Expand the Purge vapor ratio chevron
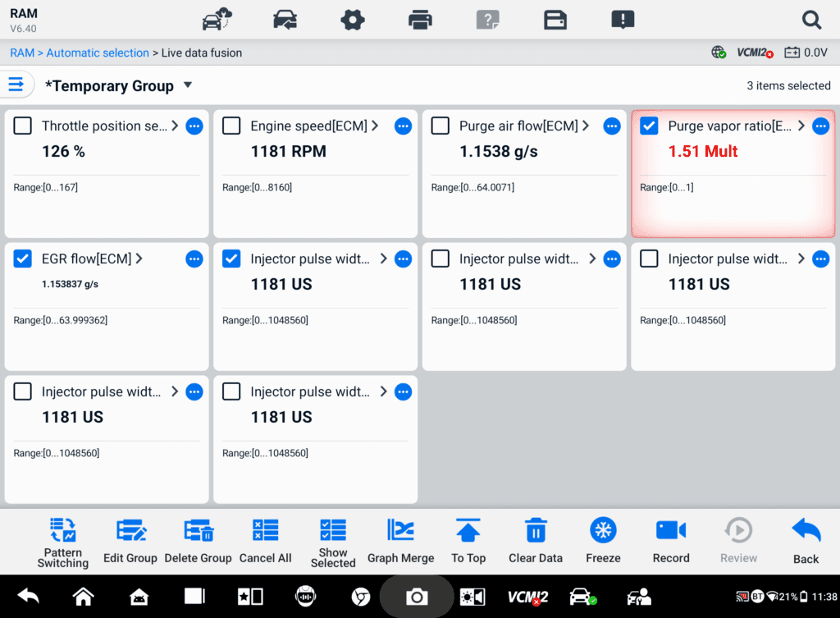The width and height of the screenshot is (840, 618). (x=801, y=126)
